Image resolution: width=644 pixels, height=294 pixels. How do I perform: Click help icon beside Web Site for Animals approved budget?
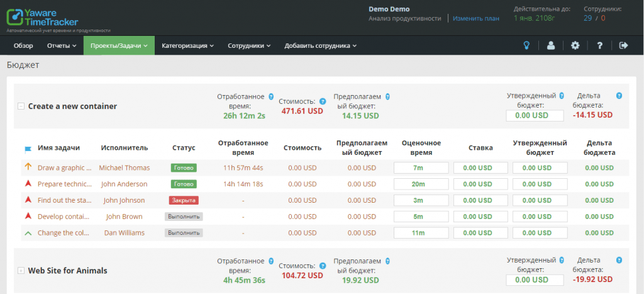pyautogui.click(x=562, y=260)
